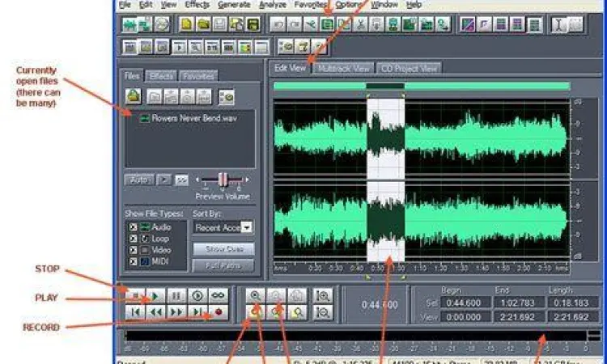The height and width of the screenshot is (364, 607).
Task: Toggle the Audio file type checkbox
Action: tap(133, 228)
